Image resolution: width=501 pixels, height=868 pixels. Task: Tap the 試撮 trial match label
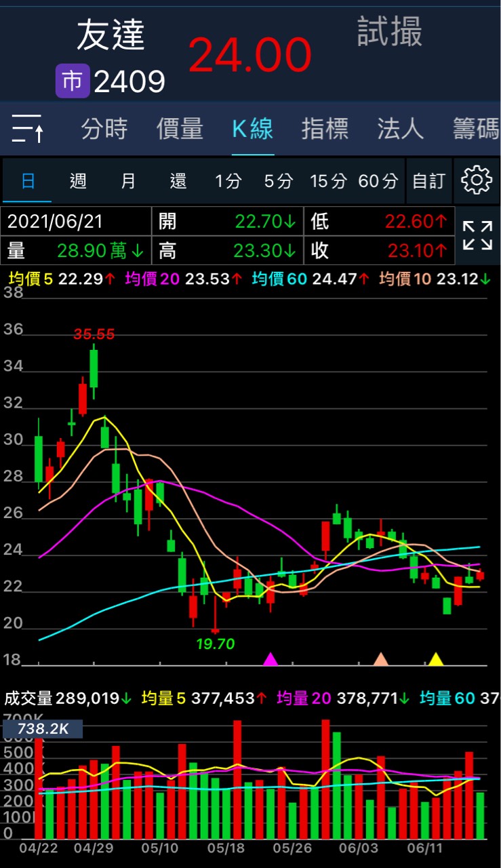[390, 33]
